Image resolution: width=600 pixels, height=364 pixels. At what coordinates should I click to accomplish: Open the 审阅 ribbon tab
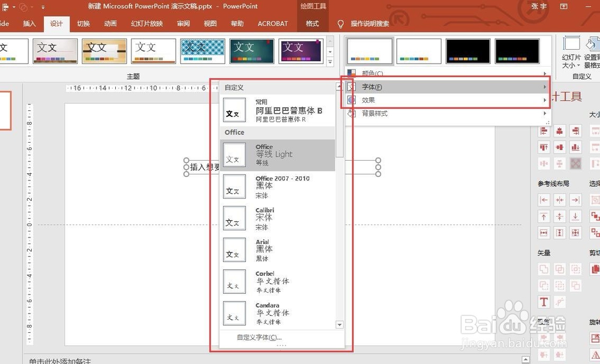pyautogui.click(x=183, y=24)
